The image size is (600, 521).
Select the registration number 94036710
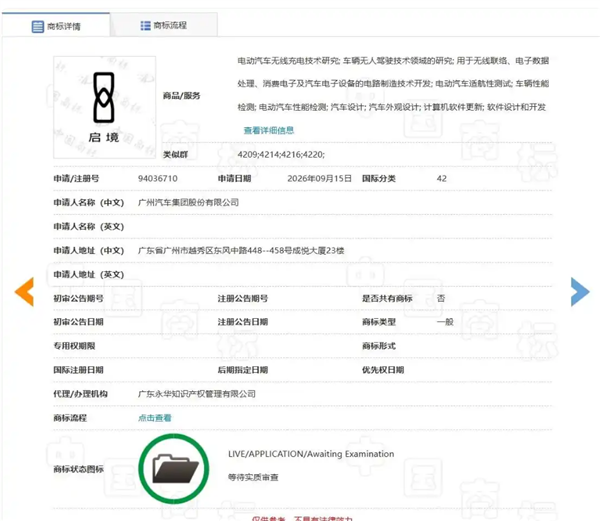click(158, 179)
